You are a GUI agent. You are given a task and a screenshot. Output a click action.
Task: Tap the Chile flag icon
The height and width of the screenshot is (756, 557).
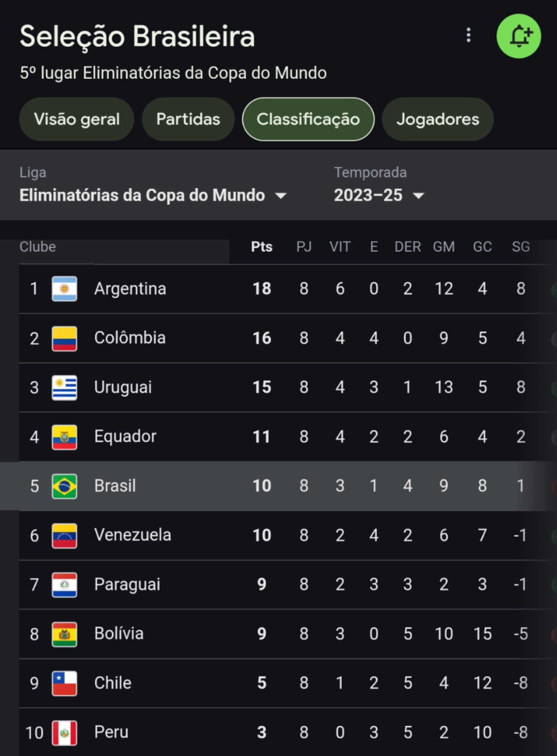point(64,683)
